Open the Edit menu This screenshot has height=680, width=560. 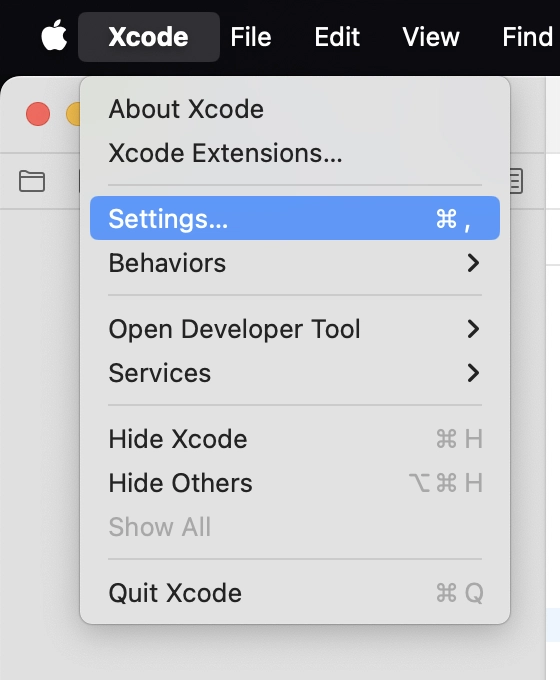[x=337, y=37]
